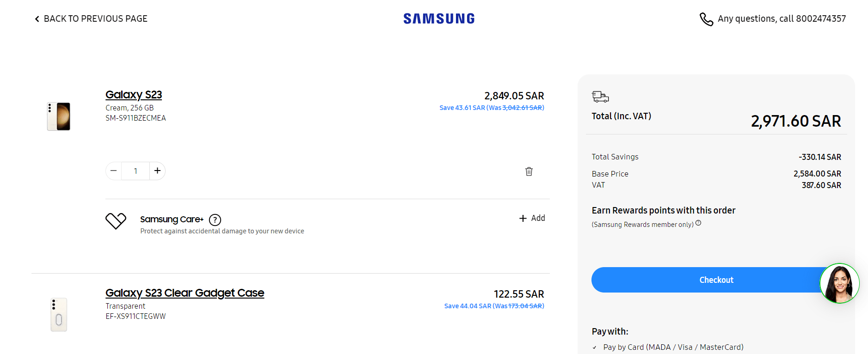The image size is (868, 354).
Task: Click the Samsung Rewards info icon
Action: [698, 223]
